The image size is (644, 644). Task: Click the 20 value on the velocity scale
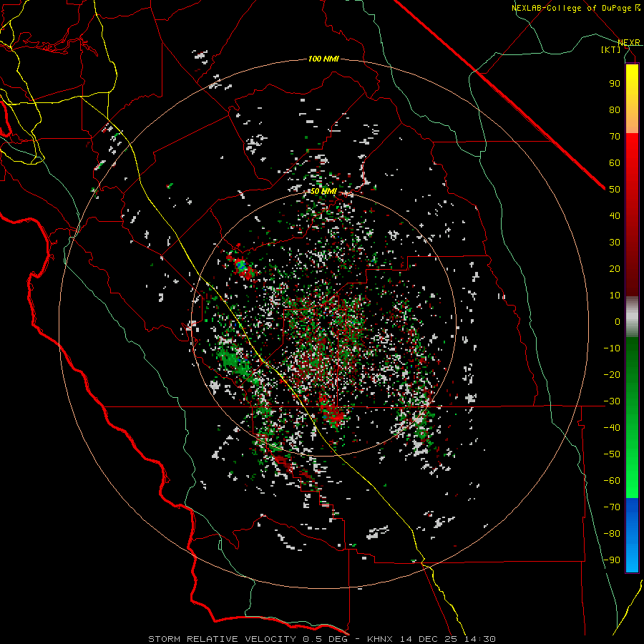pos(615,268)
